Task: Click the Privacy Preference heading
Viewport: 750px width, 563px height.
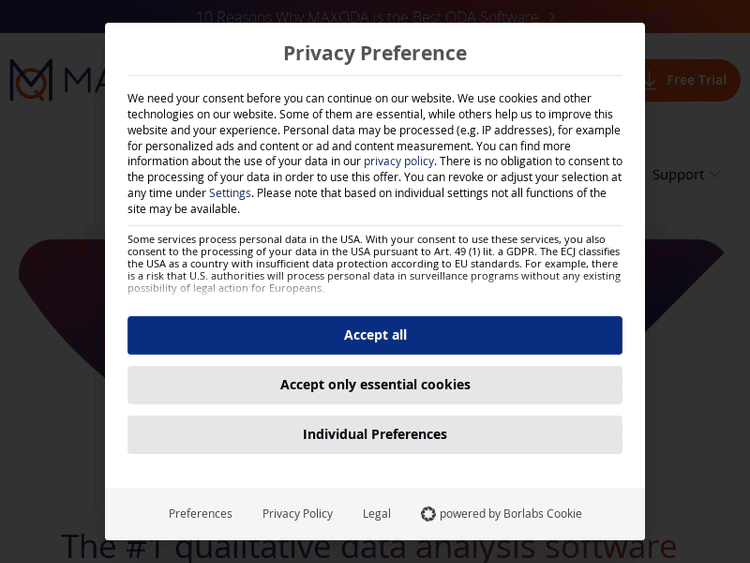Action: (375, 53)
